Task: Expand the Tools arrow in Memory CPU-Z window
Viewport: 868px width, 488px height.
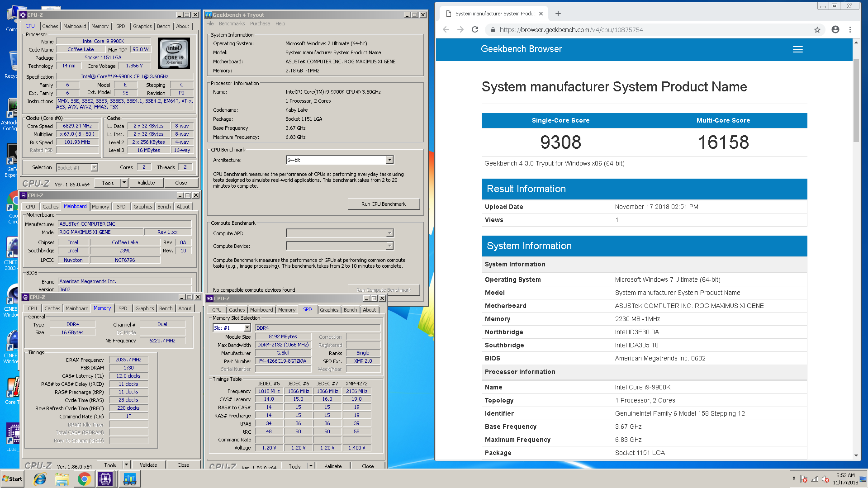Action: pos(127,465)
